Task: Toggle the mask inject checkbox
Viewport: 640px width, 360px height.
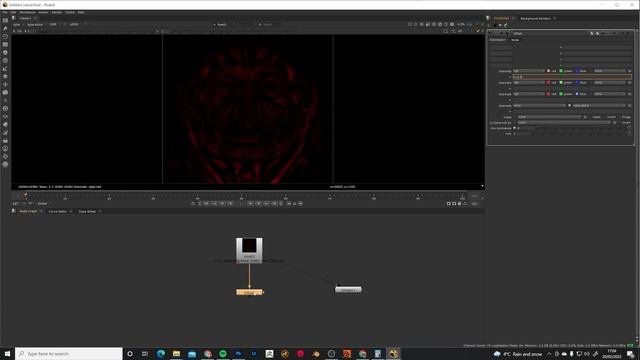Action: (x=591, y=117)
